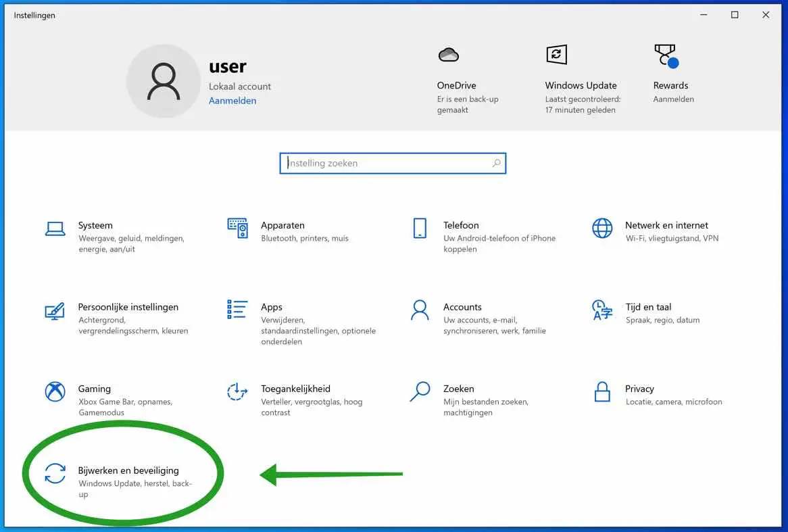Open the Persoonlijke instellingen paintbrush icon

tap(55, 311)
